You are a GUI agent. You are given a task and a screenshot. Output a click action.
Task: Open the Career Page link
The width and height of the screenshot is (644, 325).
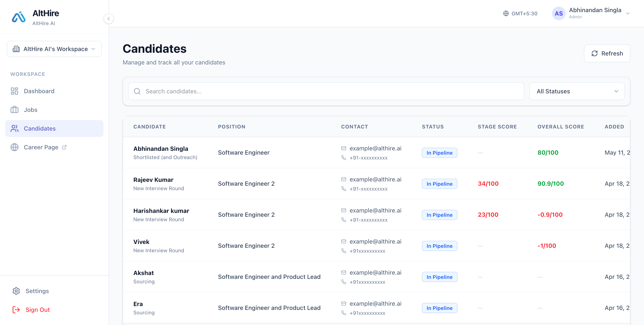54,147
